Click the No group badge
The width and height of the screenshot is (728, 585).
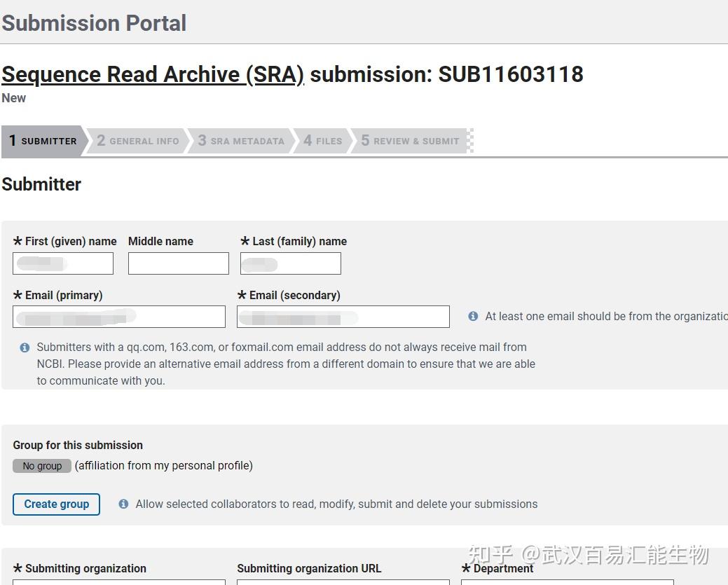click(42, 466)
